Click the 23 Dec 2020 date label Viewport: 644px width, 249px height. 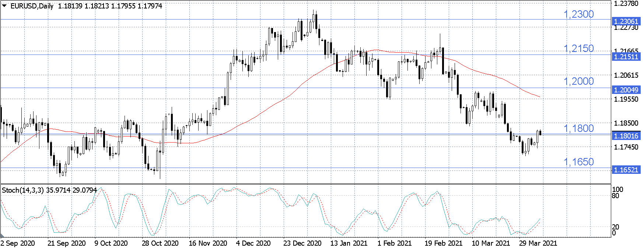pos(302,243)
